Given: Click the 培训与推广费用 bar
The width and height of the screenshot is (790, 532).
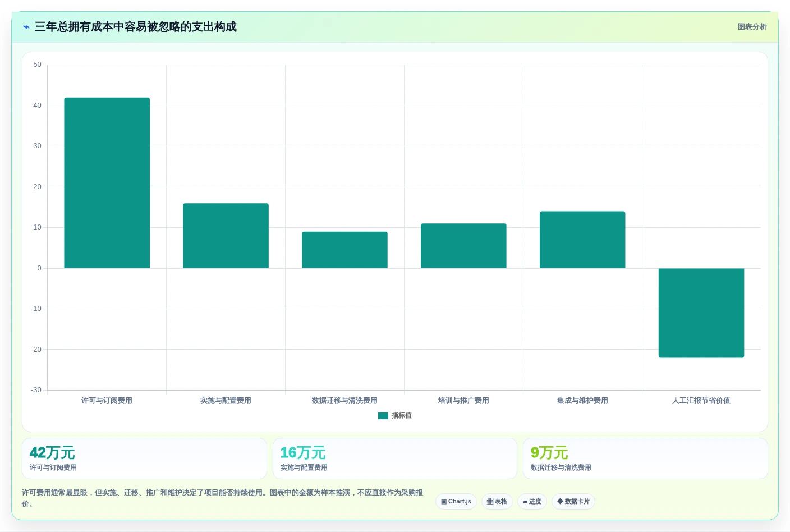Looking at the screenshot, I should coord(463,246).
